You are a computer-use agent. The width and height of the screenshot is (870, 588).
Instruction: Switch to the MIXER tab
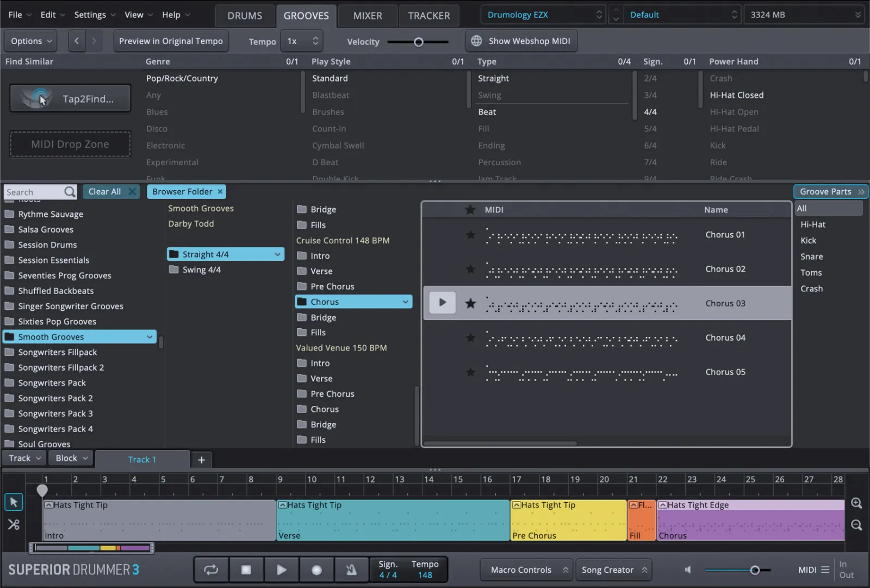[x=368, y=16]
